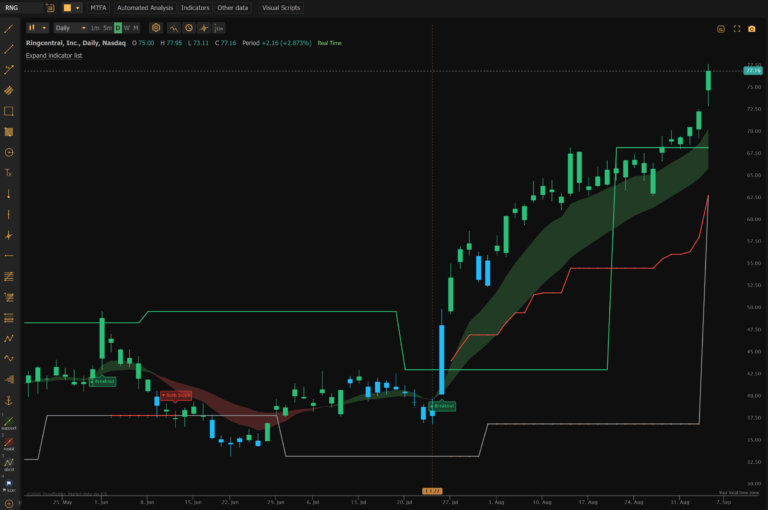Take a chart snapshot with camera icon
The image size is (768, 510).
[751, 29]
